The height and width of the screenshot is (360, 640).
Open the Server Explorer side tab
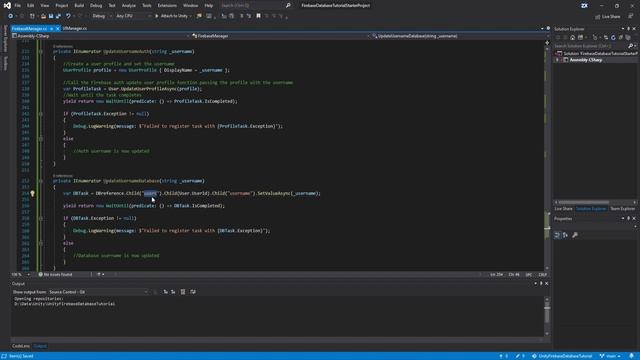click(x=5, y=38)
